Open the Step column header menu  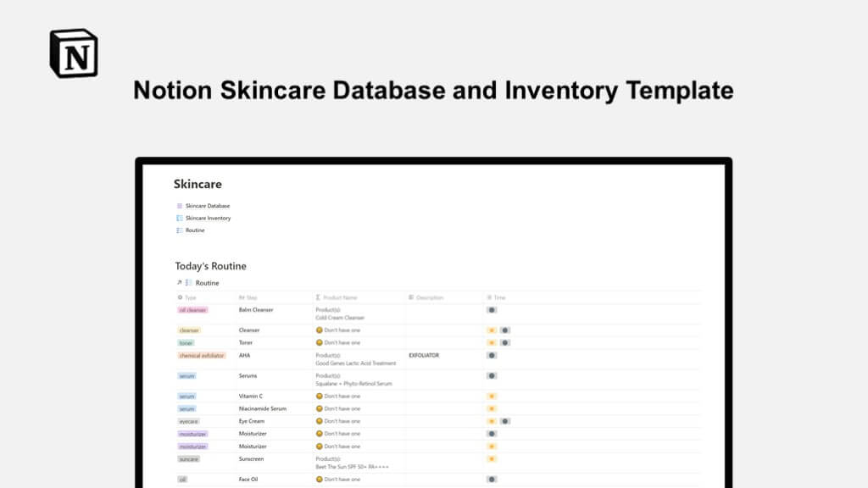(x=248, y=297)
